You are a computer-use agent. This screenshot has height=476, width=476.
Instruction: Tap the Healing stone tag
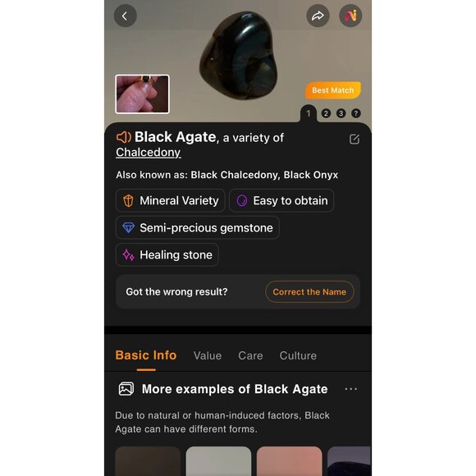(167, 254)
